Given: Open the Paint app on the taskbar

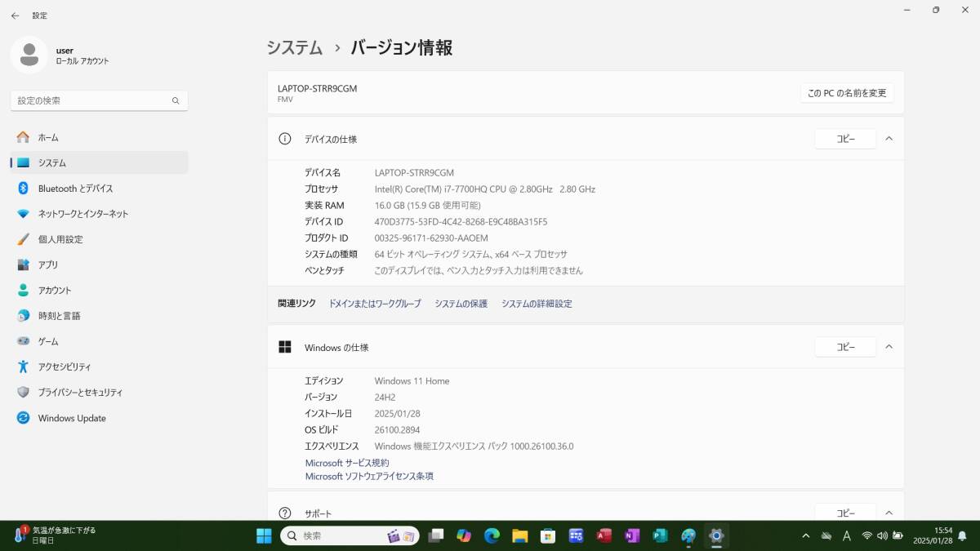Looking at the screenshot, I should coord(688,535).
